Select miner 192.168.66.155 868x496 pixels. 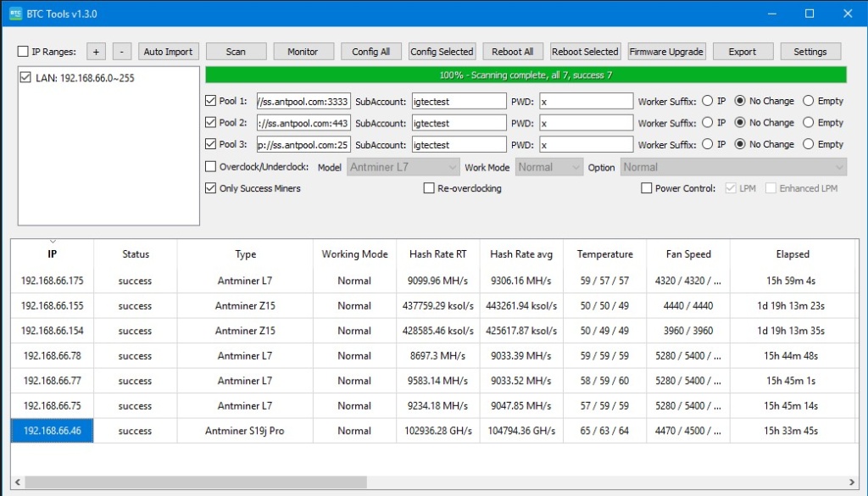pos(52,305)
